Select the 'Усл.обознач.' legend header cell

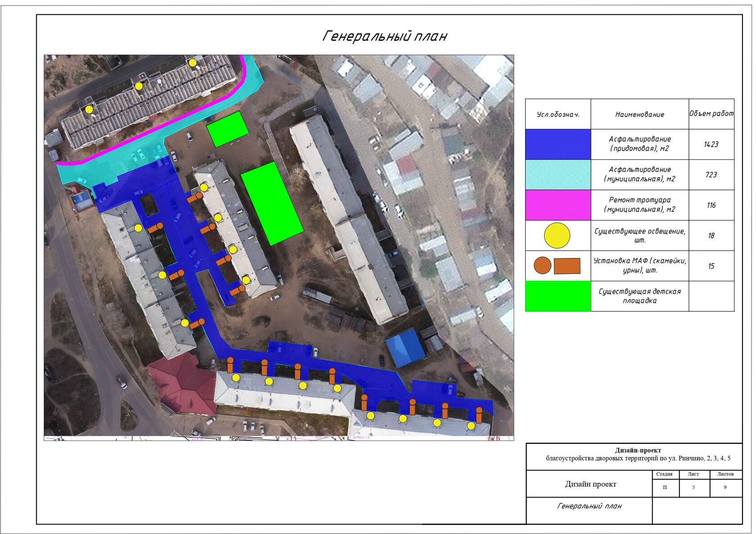click(558, 114)
